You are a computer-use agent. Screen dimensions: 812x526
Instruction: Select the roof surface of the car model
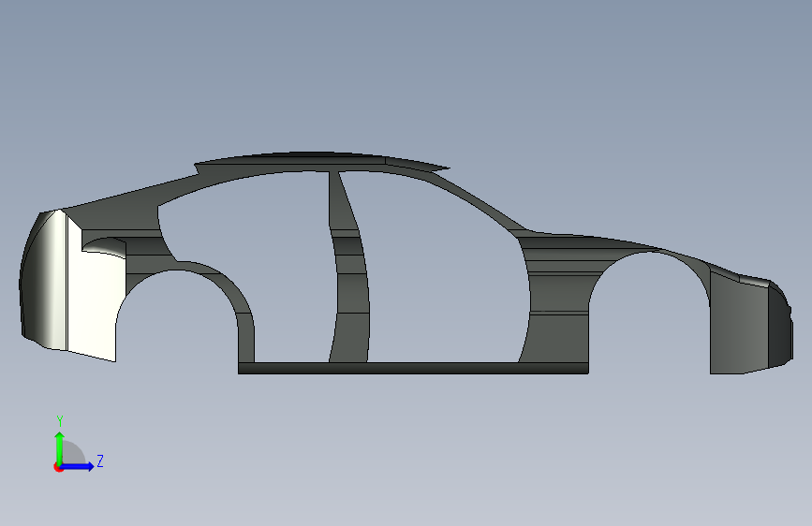pos(316,160)
